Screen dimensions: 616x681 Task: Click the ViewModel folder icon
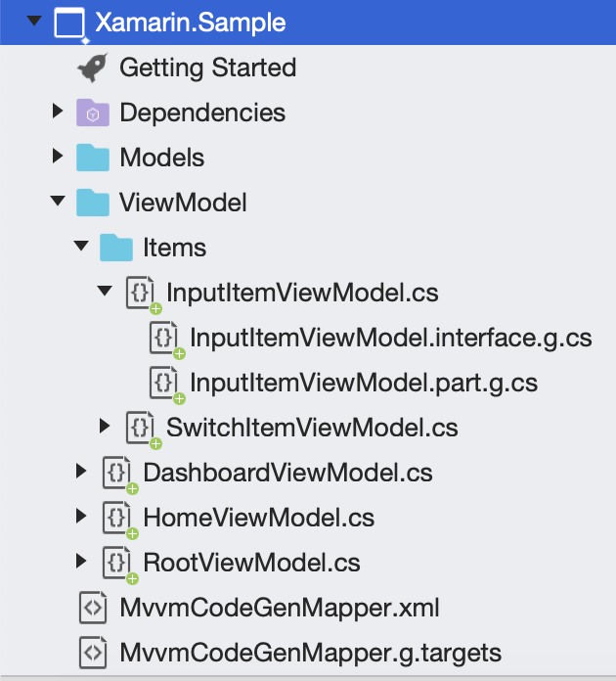click(x=93, y=203)
